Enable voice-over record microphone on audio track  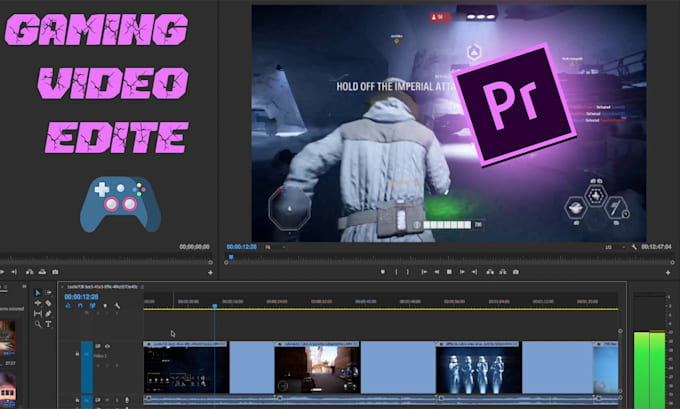point(127,400)
